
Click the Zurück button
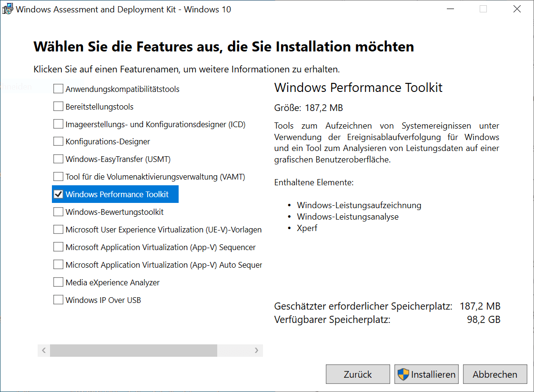pyautogui.click(x=358, y=374)
